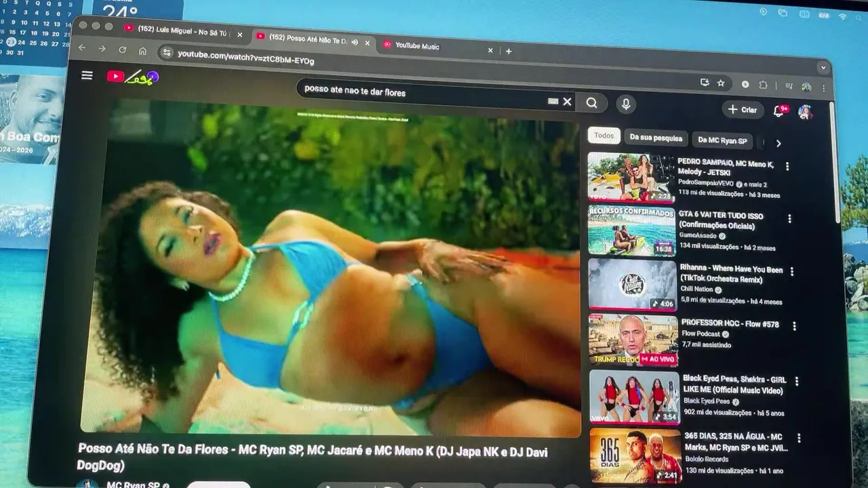Expand the Chrome tab search dropdown arrow
The image size is (868, 488).
pos(823,68)
